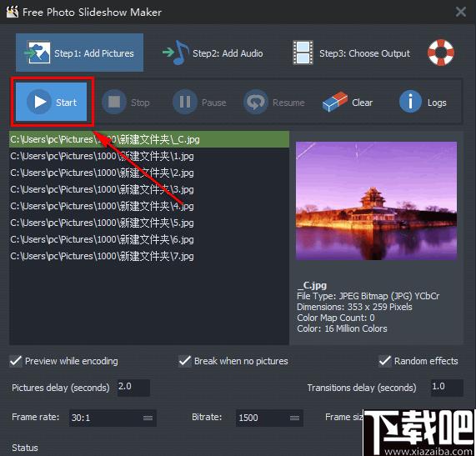Click the Pause icon
The width and height of the screenshot is (476, 456).
pos(185,102)
